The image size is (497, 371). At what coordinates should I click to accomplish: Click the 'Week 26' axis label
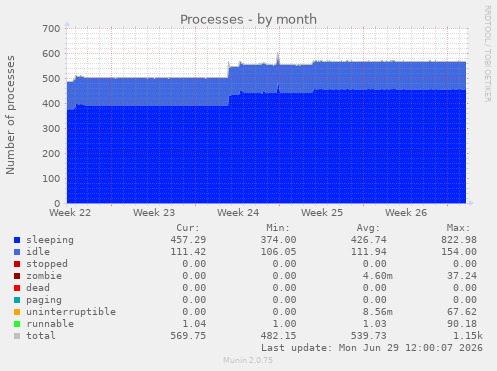coord(406,213)
